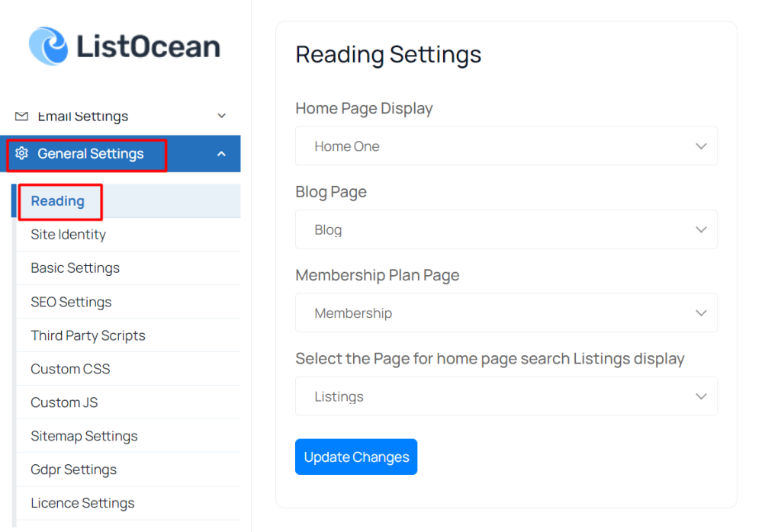The width and height of the screenshot is (781, 532).
Task: Open the Listings page selection dropdown
Action: click(x=506, y=396)
